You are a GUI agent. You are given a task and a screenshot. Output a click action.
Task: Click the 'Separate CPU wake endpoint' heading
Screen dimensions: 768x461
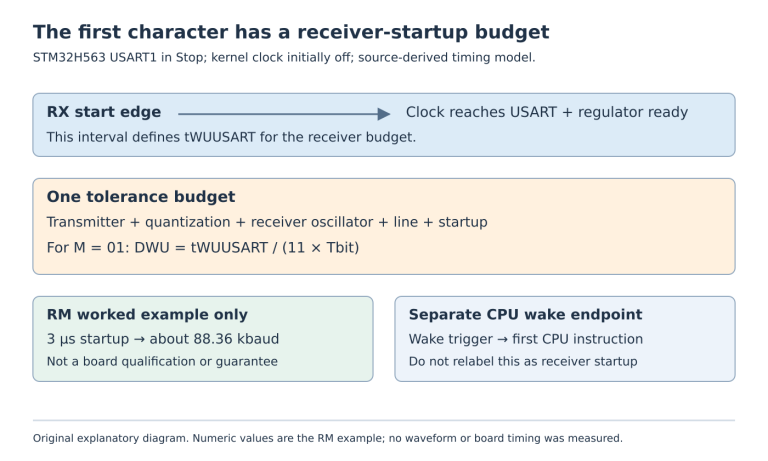tap(526, 315)
